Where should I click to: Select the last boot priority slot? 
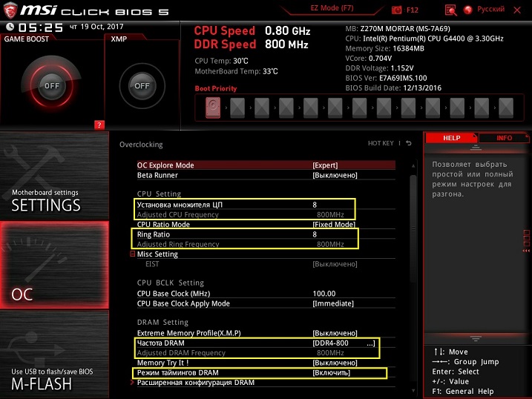[506, 108]
